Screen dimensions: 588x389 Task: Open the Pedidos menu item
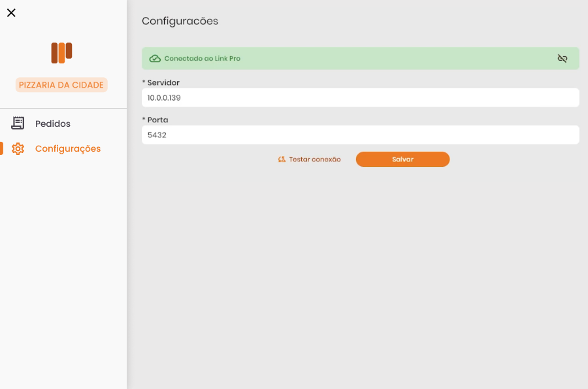pos(53,124)
